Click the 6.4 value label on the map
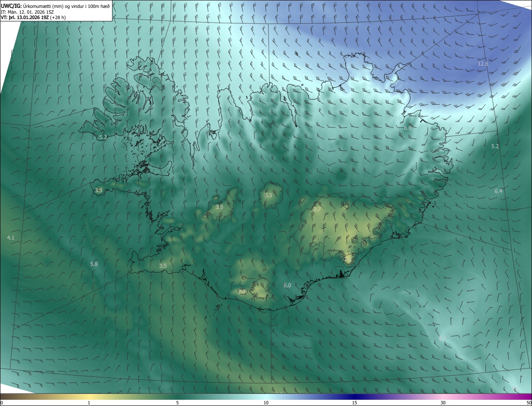The height and width of the screenshot is (406, 532). pyautogui.click(x=498, y=191)
